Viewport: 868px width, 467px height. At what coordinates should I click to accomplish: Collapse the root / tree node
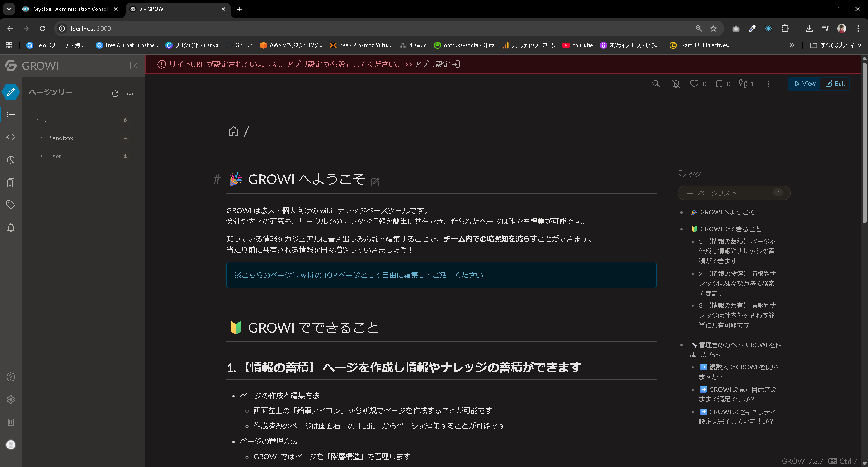pyautogui.click(x=37, y=119)
